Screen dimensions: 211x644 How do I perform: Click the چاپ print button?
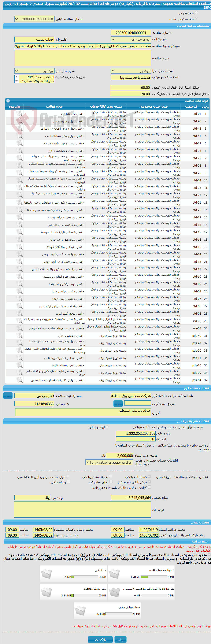tap(121, 640)
